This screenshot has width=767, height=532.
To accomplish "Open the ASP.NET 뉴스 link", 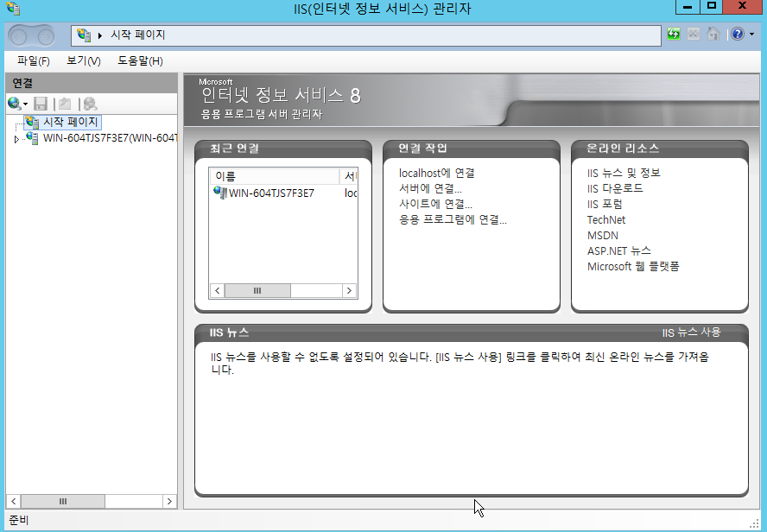I will (618, 251).
